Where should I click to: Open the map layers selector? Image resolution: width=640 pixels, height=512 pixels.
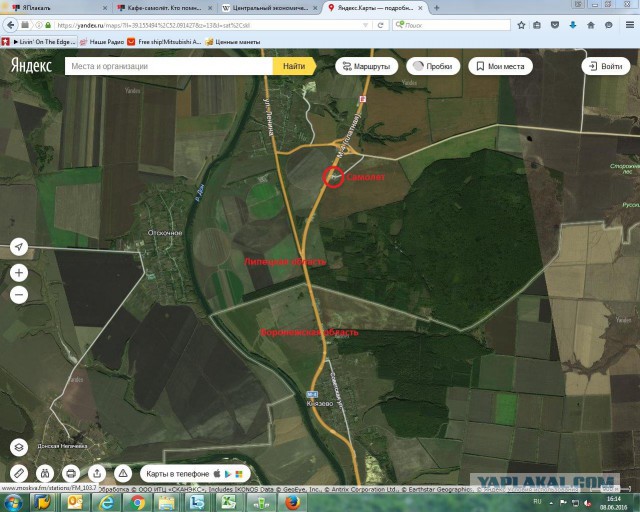tap(19, 447)
